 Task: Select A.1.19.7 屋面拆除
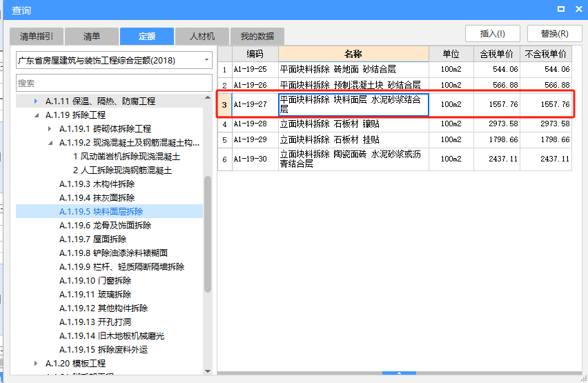(x=92, y=239)
